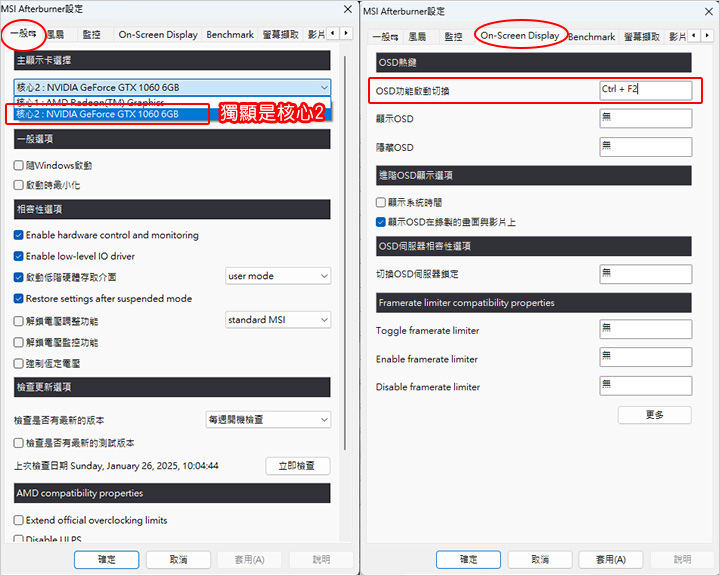Check Extend official overclocking limits
This screenshot has height=576, width=720.
[18, 520]
